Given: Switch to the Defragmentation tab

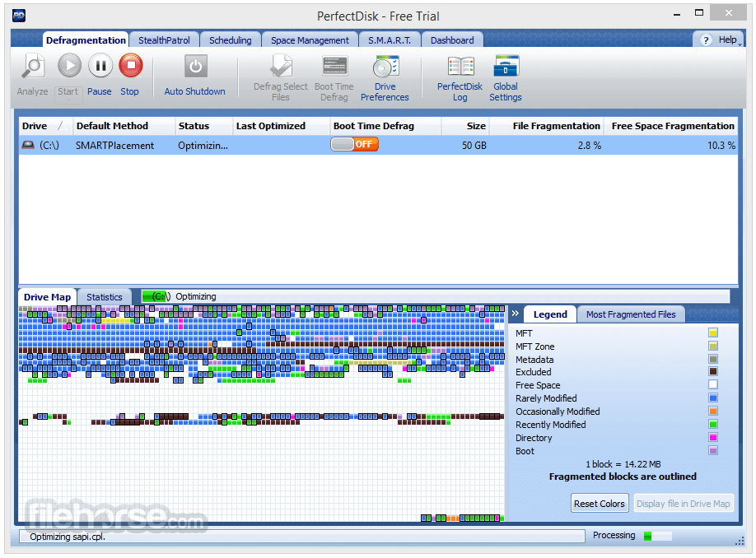Looking at the screenshot, I should [86, 40].
